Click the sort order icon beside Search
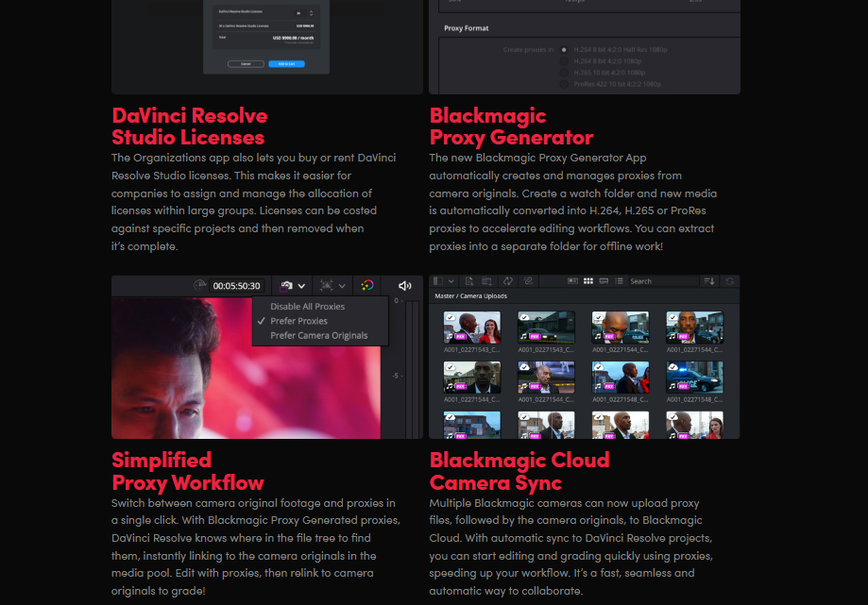This screenshot has width=868, height=605. click(709, 281)
